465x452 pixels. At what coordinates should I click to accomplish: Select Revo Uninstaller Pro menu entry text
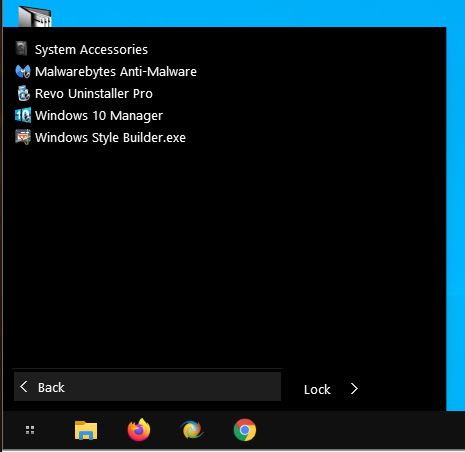[x=94, y=94]
